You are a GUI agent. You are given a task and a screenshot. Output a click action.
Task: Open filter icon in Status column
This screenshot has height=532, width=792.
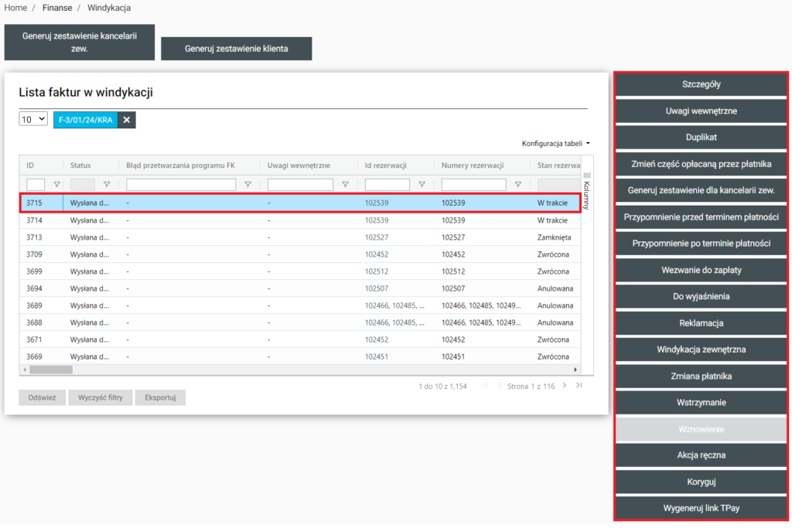tap(107, 185)
